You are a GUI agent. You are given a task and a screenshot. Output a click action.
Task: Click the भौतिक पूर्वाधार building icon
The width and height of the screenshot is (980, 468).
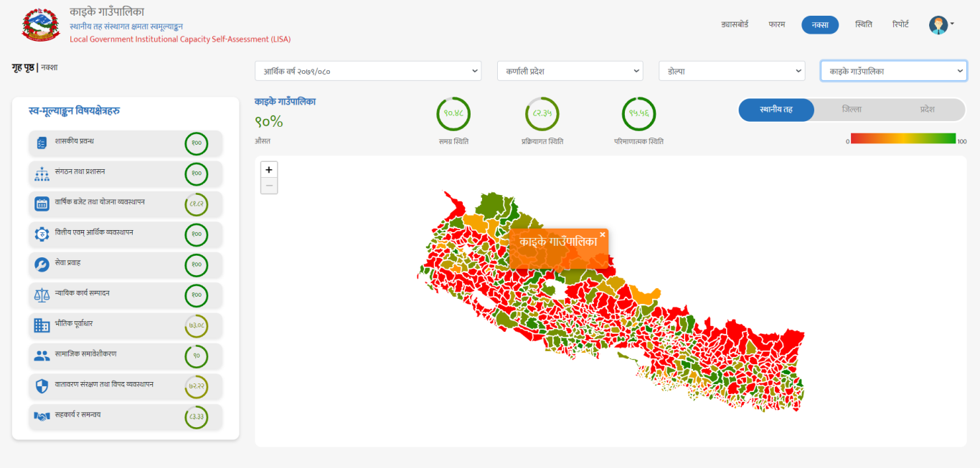coord(42,326)
